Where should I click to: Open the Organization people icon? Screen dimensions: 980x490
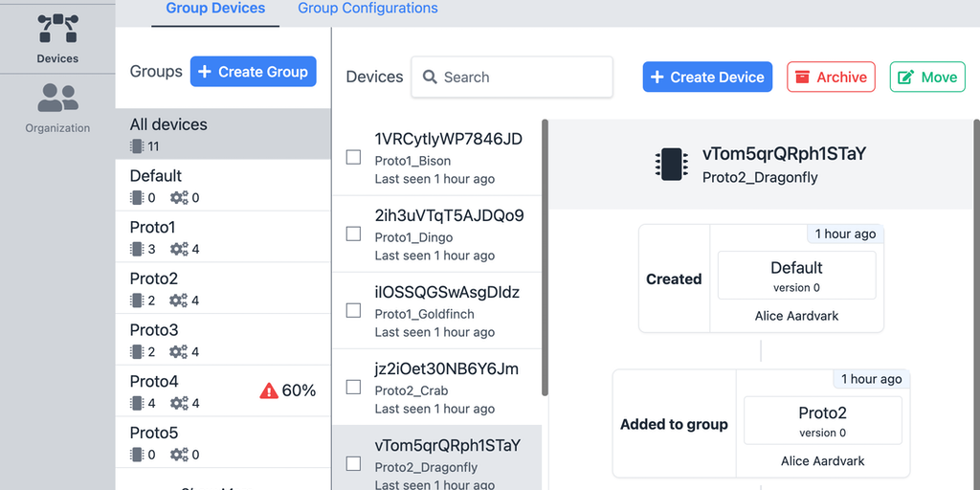click(x=57, y=98)
